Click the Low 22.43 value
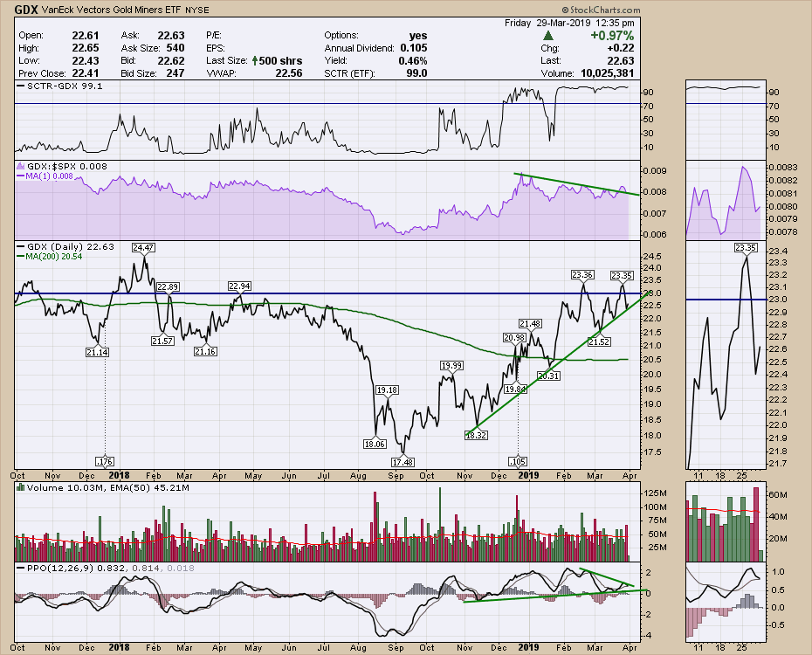 [86, 60]
